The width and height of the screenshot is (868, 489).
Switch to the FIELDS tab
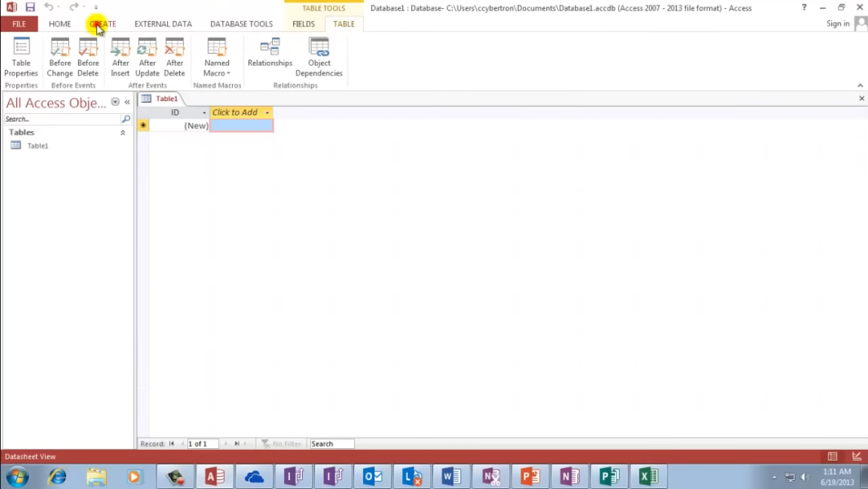click(304, 24)
